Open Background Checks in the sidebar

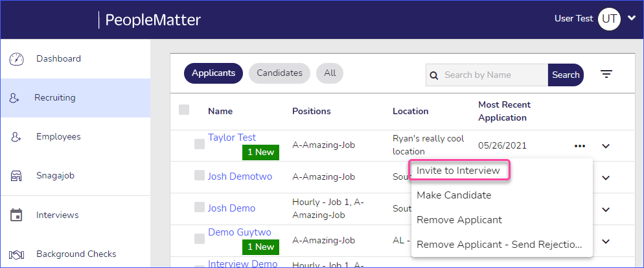[76, 254]
